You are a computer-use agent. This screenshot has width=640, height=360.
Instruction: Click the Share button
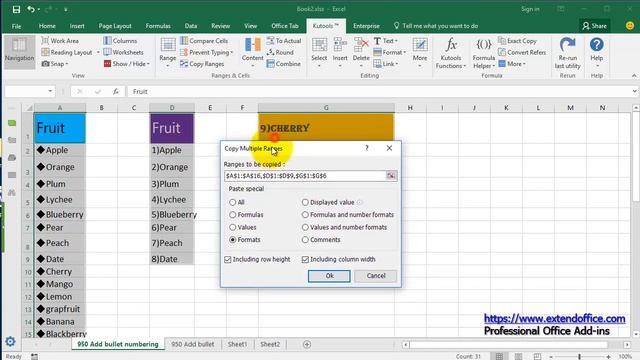pyautogui.click(x=595, y=26)
